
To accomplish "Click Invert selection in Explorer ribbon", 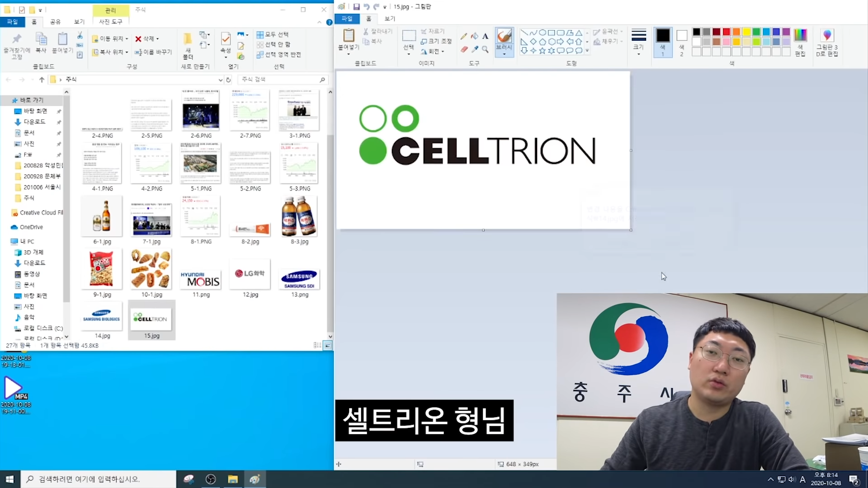I will point(279,55).
